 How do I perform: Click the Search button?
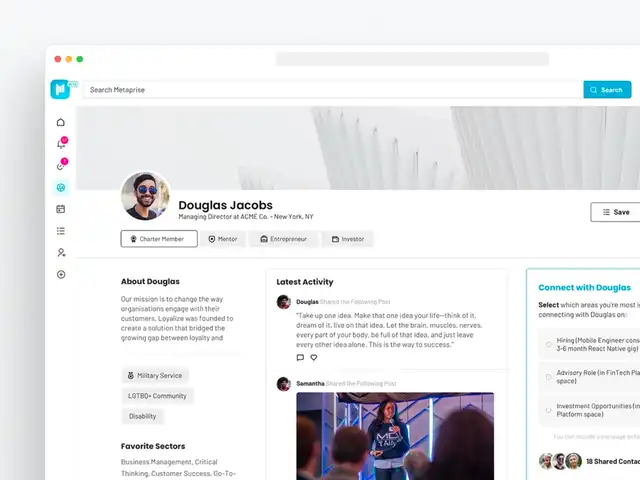tap(607, 90)
